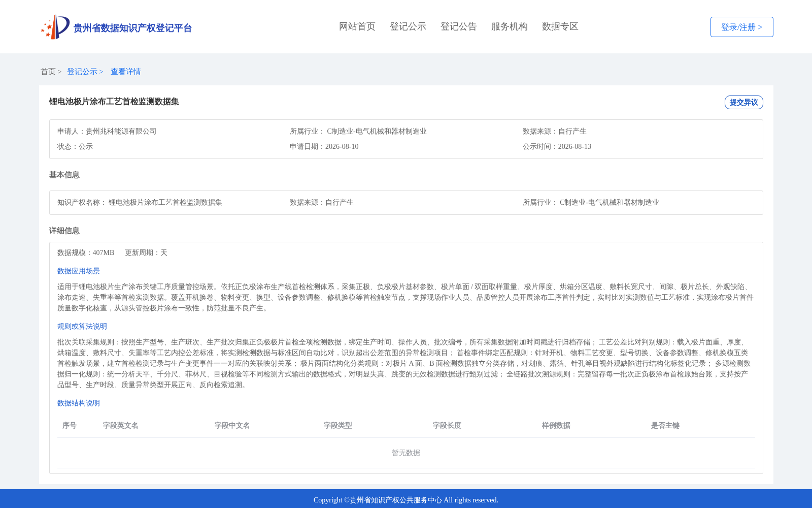The height and width of the screenshot is (508, 812).
Task: Click 暂无数据 empty table message
Action: click(x=406, y=453)
